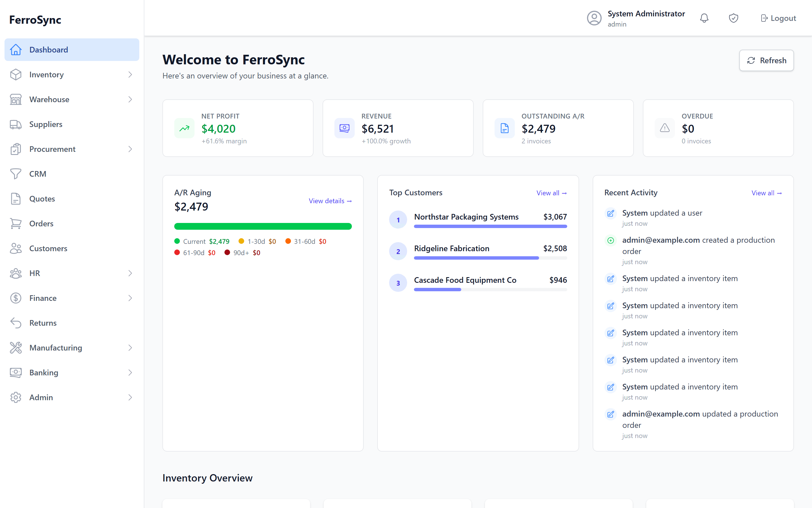This screenshot has width=812, height=508.
Task: Expand the HR menu chevron
Action: 130,273
